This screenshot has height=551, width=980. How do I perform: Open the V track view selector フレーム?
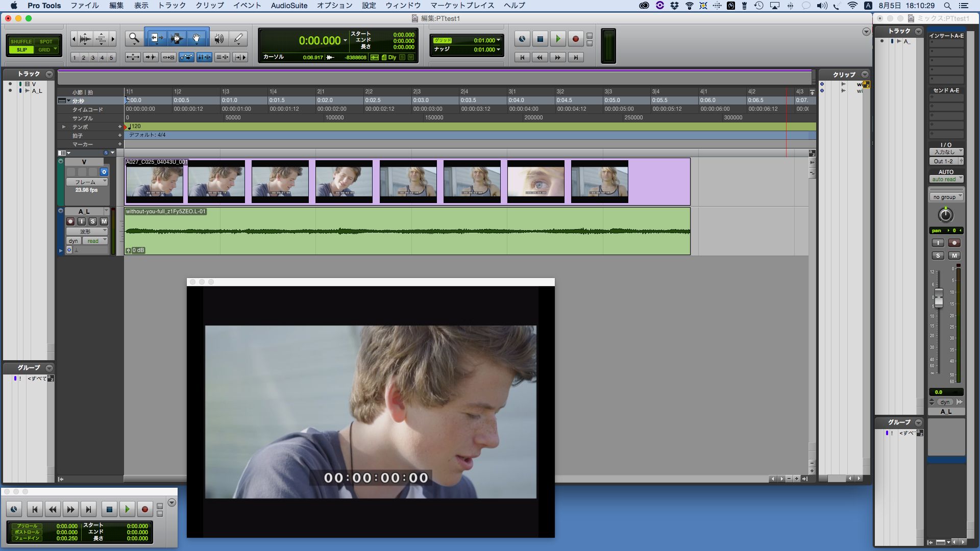pyautogui.click(x=87, y=182)
